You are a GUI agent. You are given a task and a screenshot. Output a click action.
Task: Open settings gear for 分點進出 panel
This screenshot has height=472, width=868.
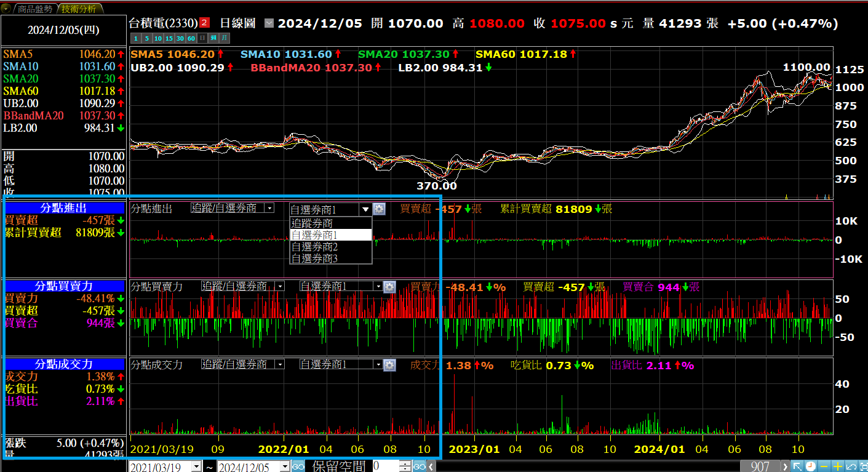point(380,209)
